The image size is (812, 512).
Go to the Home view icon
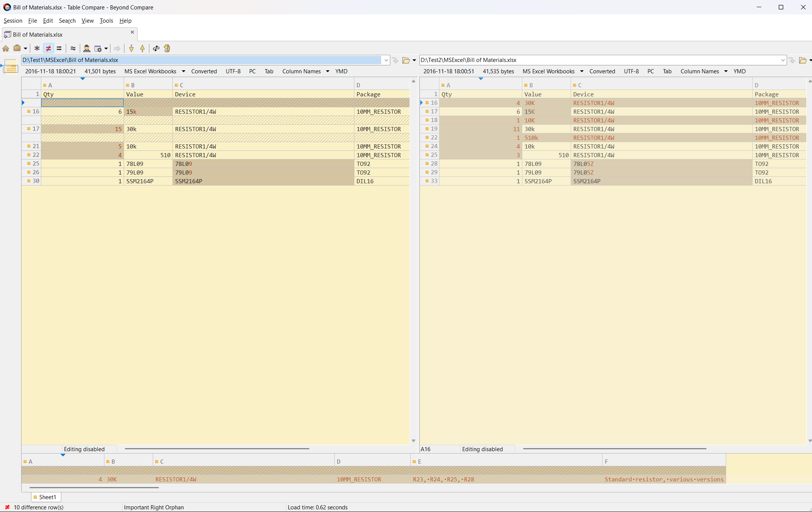[6, 48]
